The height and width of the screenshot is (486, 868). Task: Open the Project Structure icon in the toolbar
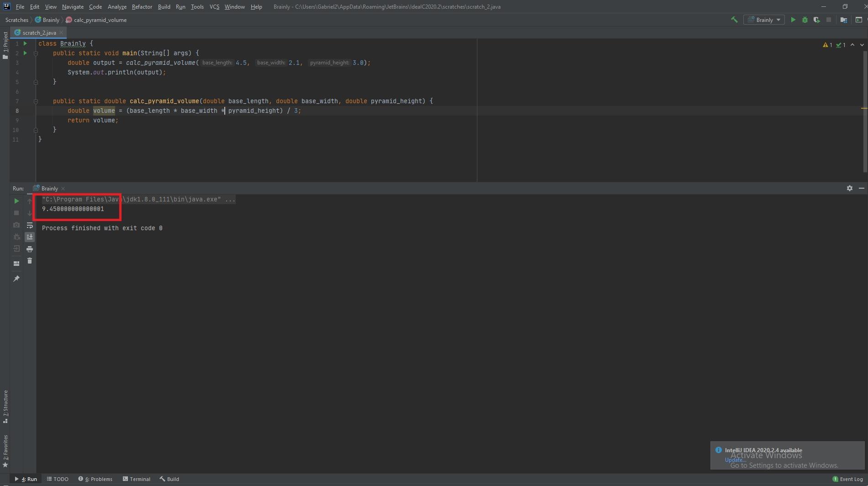(843, 20)
